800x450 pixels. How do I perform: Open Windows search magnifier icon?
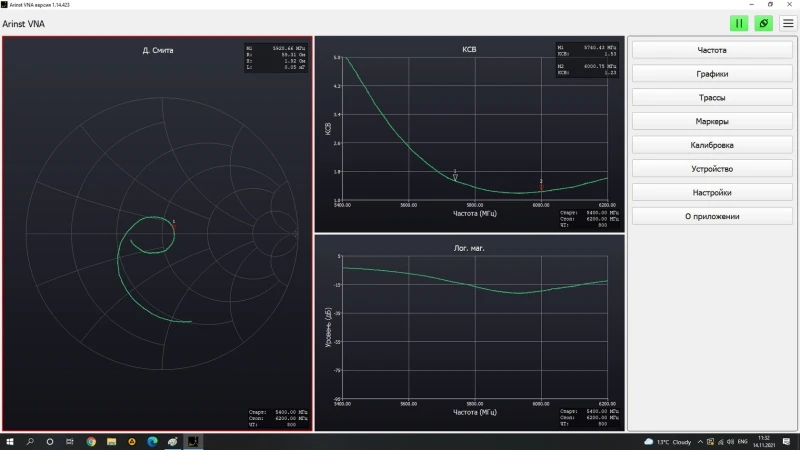pyautogui.click(x=30, y=442)
